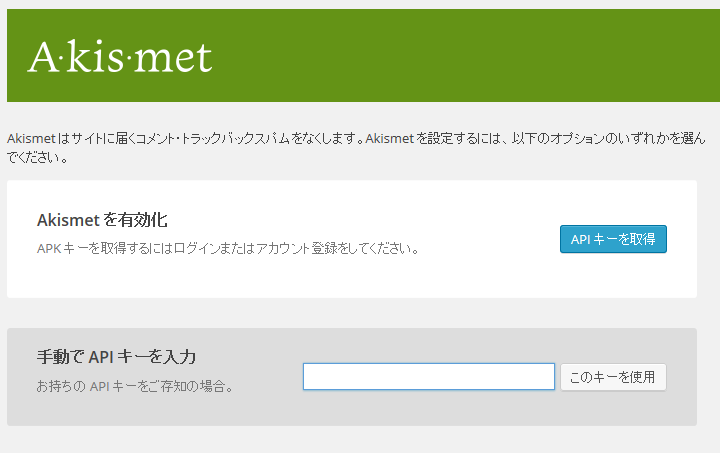720x453 pixels.
Task: Focus the manual API key text field
Action: coord(428,376)
